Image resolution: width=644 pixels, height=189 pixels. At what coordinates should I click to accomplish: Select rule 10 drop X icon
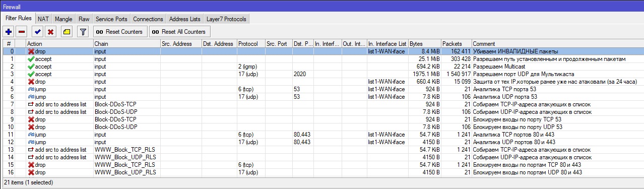31,127
